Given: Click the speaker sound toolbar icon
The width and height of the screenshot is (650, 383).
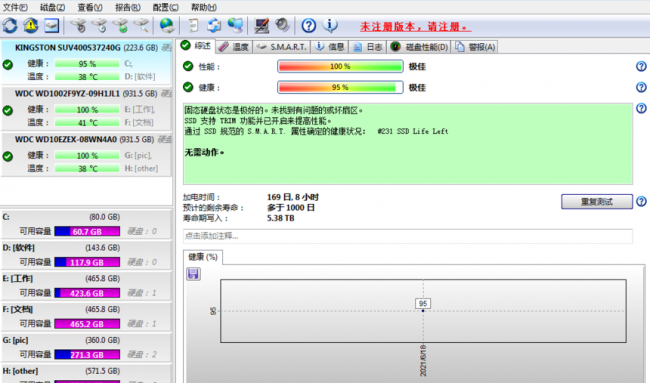Looking at the screenshot, I should coord(282,26).
